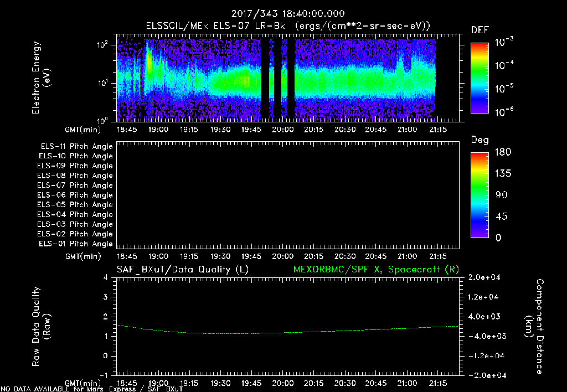Click the -2.0e+04 distance tick label

tap(487, 375)
